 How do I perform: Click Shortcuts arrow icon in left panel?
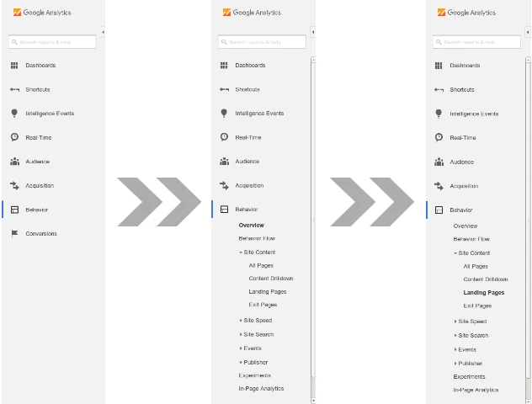click(x=14, y=89)
